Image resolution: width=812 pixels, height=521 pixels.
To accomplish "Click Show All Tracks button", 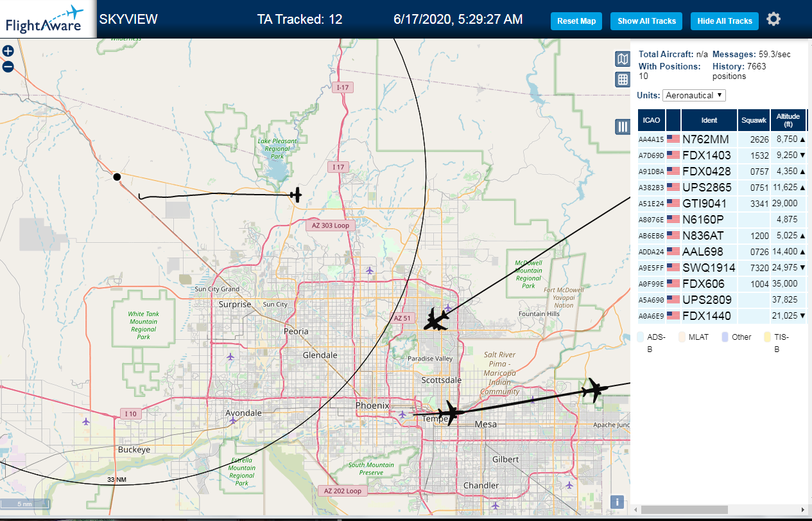I will [x=646, y=21].
